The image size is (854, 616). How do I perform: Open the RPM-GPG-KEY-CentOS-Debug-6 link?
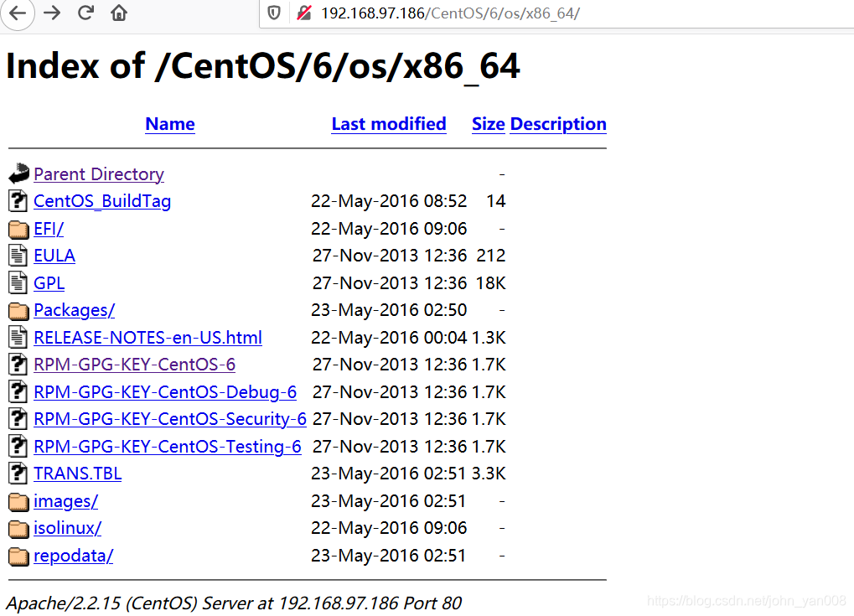point(165,392)
